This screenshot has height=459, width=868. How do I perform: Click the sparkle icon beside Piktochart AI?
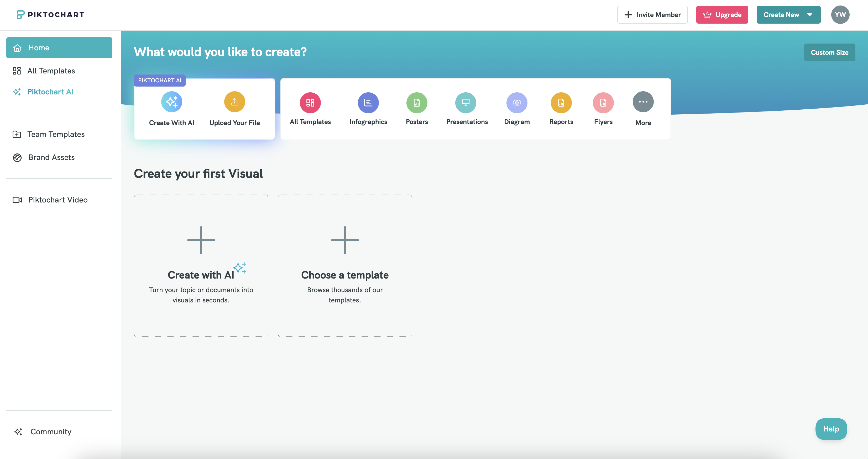pos(17,92)
